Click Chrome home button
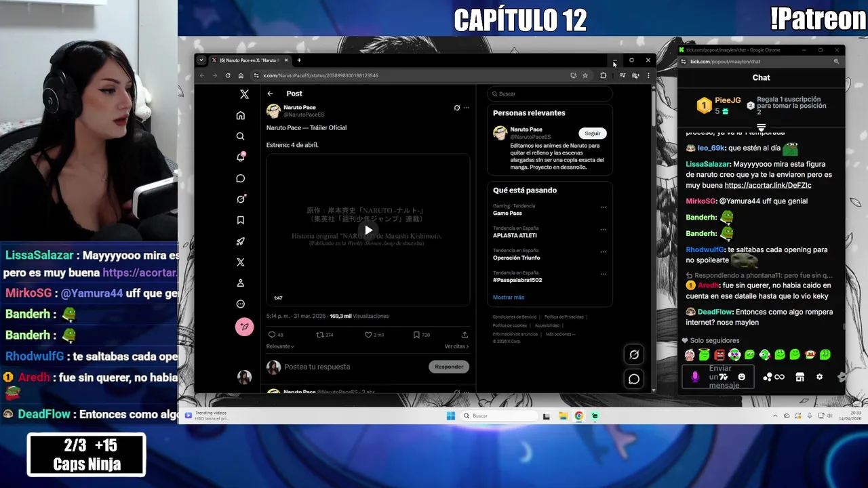The image size is (868, 488). point(241,75)
